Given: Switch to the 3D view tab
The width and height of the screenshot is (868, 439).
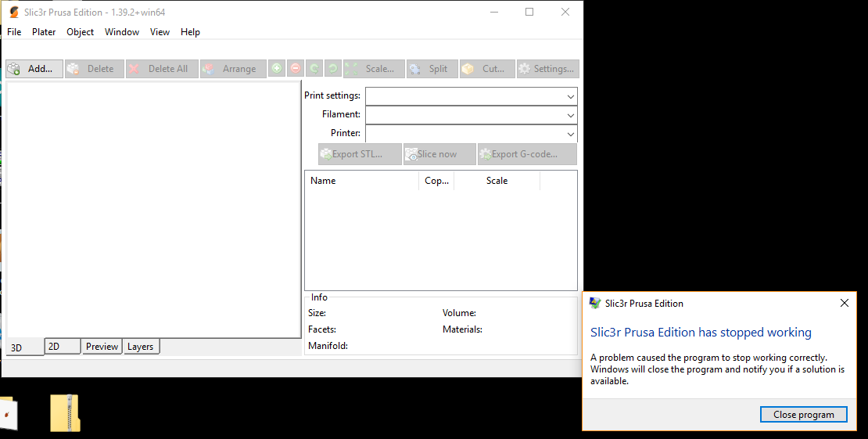Looking at the screenshot, I should pos(25,347).
